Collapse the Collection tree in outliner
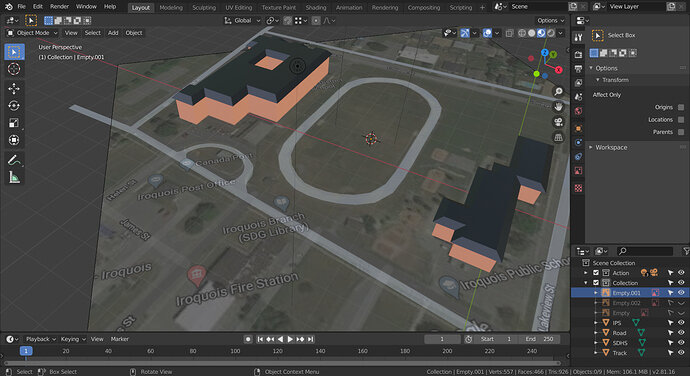 tap(586, 283)
